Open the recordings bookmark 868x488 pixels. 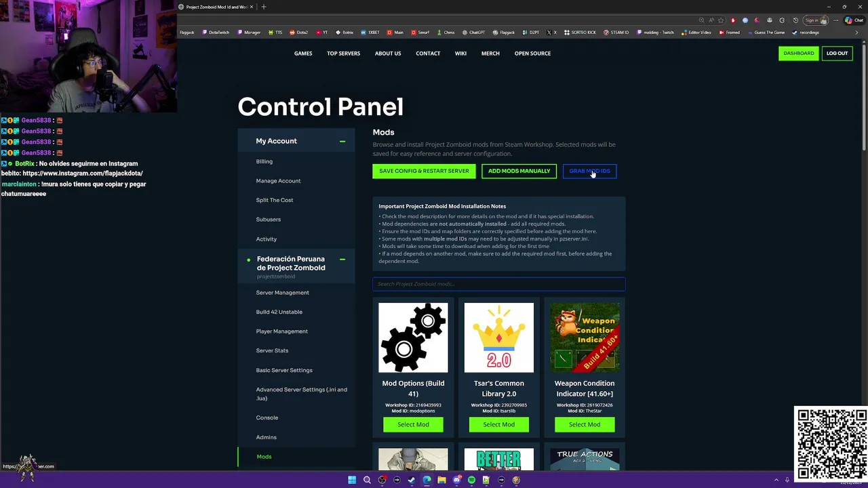pyautogui.click(x=806, y=33)
